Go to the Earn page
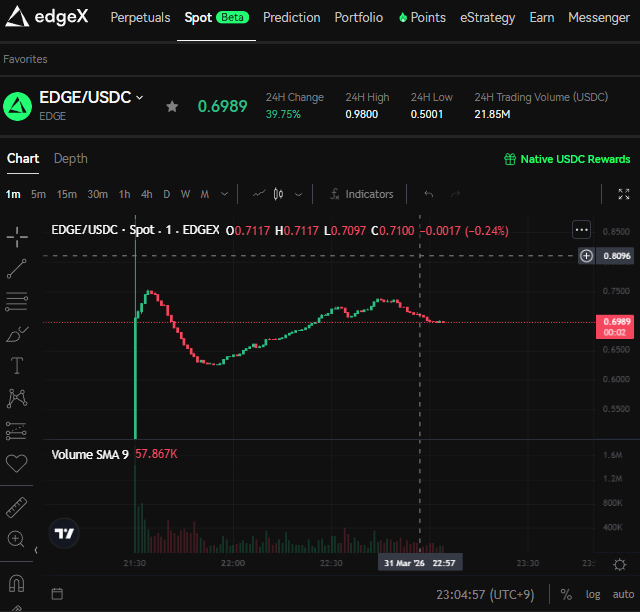Viewport: 640px width, 612px height. pos(542,18)
